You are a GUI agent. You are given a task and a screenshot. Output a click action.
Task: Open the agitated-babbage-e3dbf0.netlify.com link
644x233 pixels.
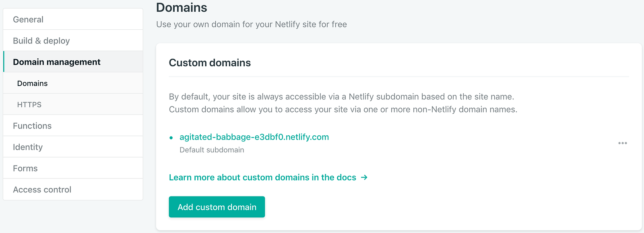[254, 137]
